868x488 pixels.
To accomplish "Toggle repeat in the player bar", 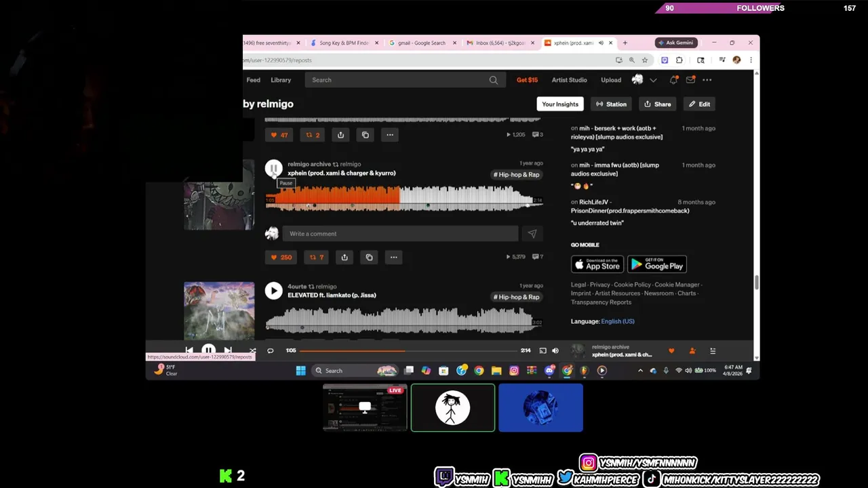I will (270, 350).
